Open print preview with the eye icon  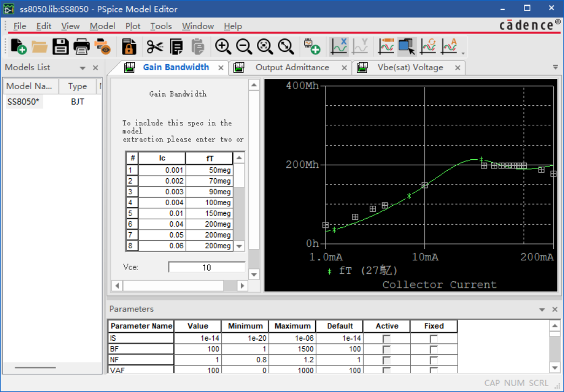click(x=103, y=46)
